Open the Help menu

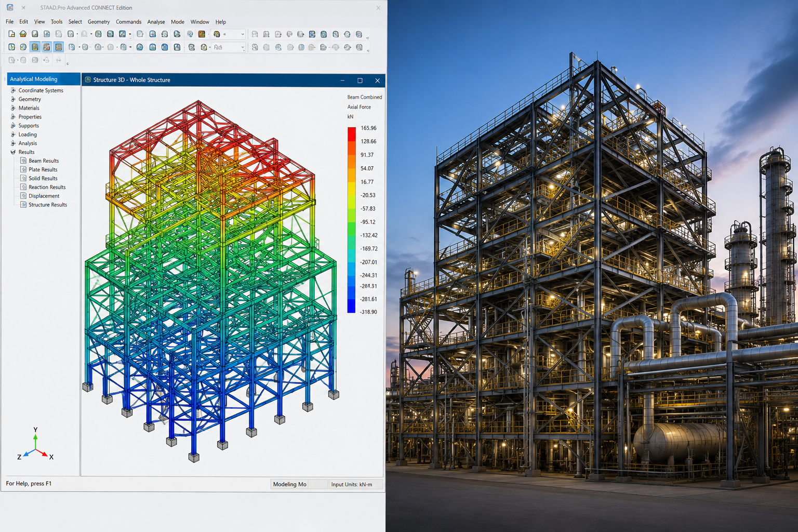click(221, 22)
